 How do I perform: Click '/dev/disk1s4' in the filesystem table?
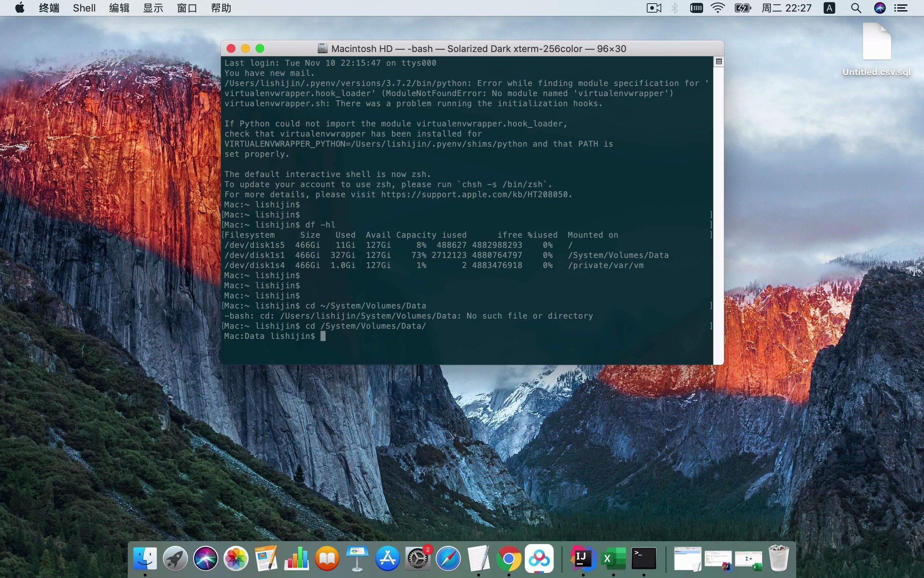(254, 265)
